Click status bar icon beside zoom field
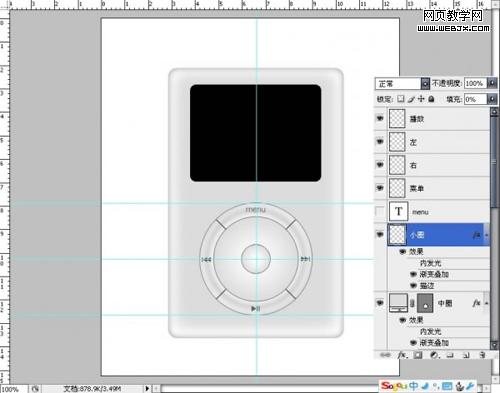Image resolution: width=500 pixels, height=393 pixels. 35,389
